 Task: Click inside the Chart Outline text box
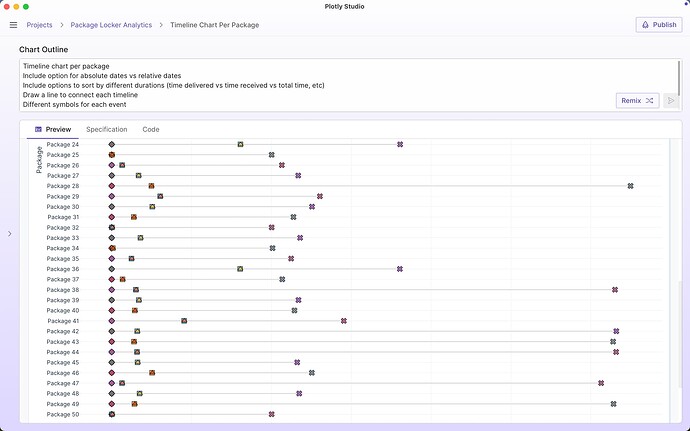pos(350,85)
